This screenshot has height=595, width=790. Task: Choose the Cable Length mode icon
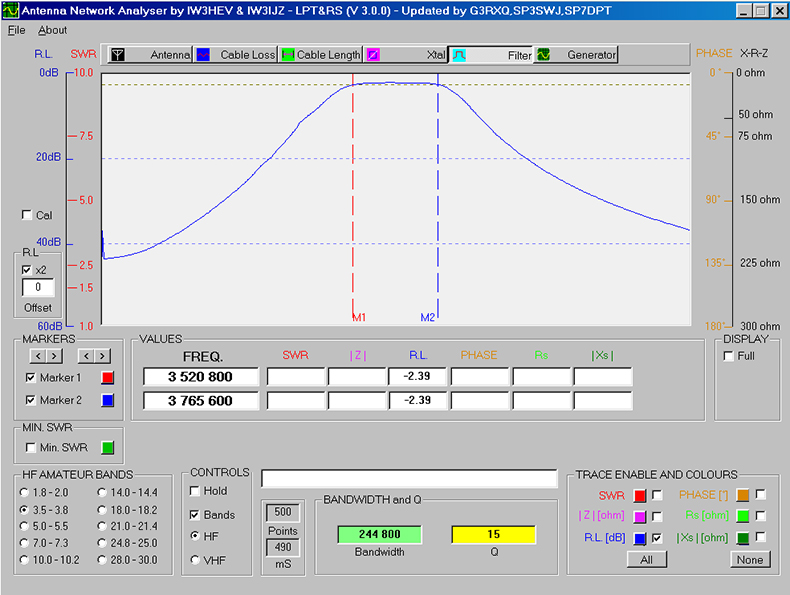(x=288, y=55)
